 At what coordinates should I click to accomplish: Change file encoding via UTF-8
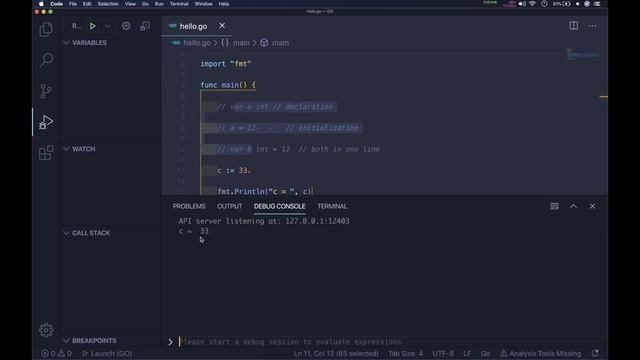coord(443,353)
